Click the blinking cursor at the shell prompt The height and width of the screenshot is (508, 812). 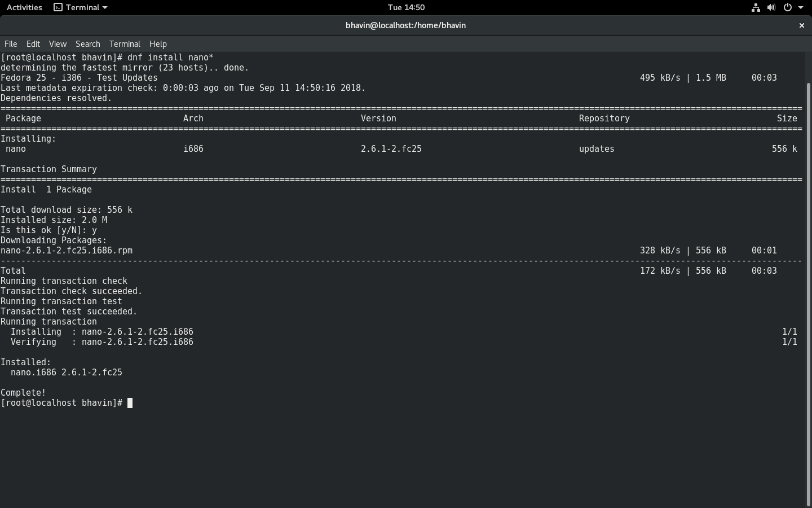tap(130, 403)
